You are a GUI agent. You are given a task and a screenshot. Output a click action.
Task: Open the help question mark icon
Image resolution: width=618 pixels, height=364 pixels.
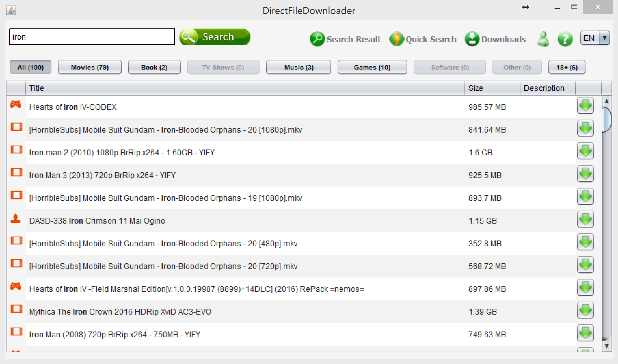pos(565,39)
